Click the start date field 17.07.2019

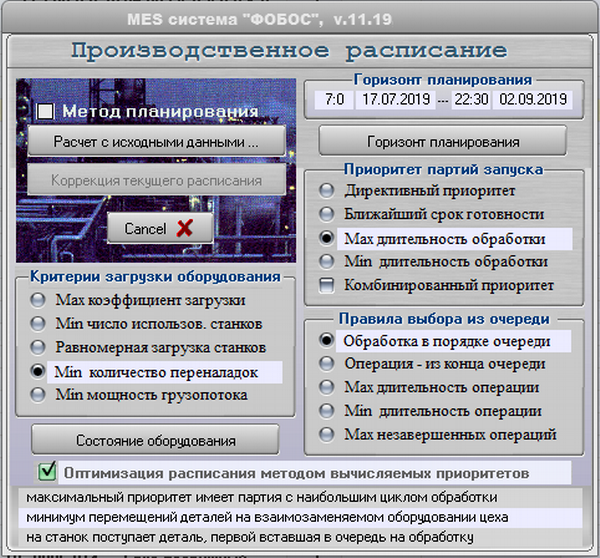point(393,100)
